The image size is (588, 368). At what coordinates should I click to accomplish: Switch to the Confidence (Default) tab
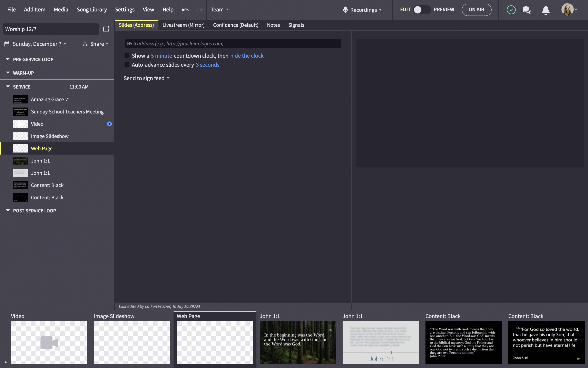[236, 25]
